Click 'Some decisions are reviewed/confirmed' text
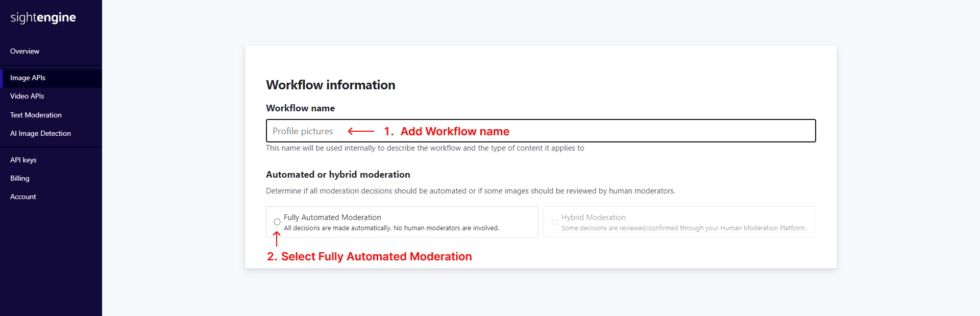The height and width of the screenshot is (316, 980). click(x=683, y=228)
